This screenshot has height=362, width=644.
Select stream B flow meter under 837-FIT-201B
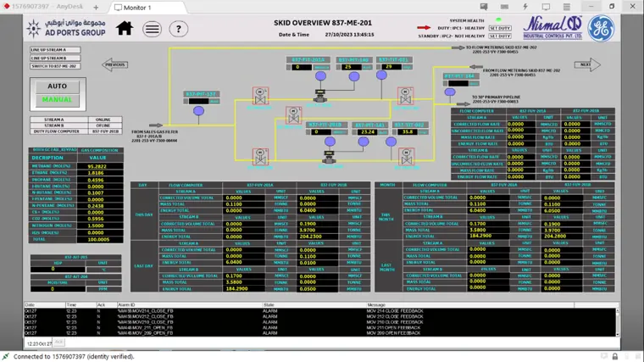tap(330, 157)
